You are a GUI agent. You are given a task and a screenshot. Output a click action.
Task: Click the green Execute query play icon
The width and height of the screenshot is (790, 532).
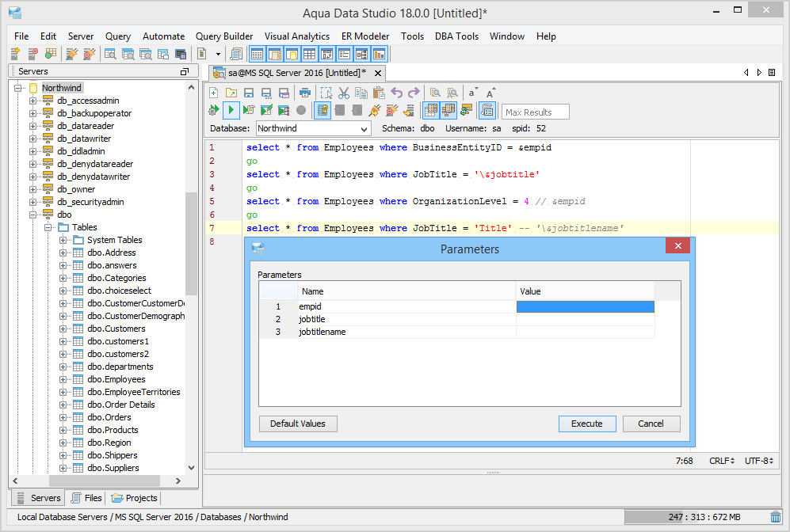click(x=231, y=110)
